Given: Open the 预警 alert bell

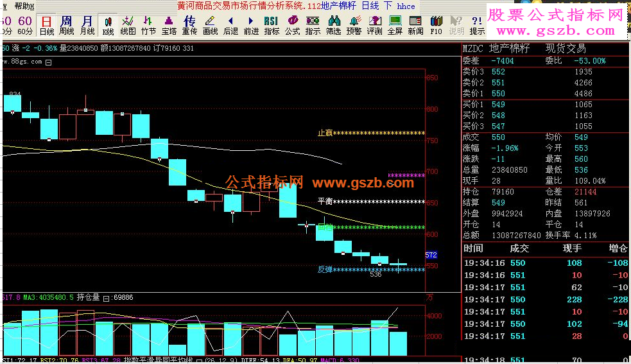Looking at the screenshot, I should point(354,25).
